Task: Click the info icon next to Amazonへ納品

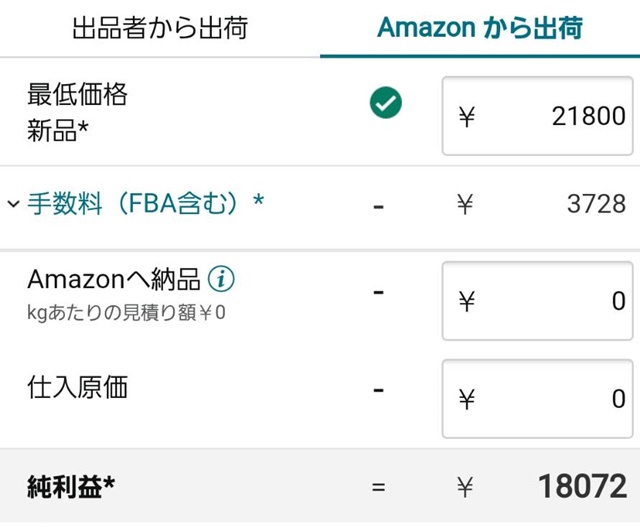Action: (222, 278)
